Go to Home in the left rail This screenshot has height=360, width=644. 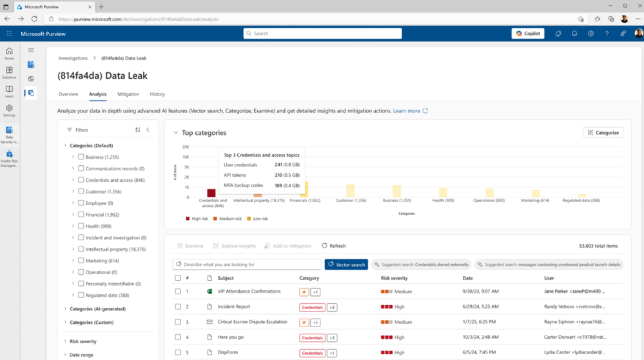(x=9, y=54)
